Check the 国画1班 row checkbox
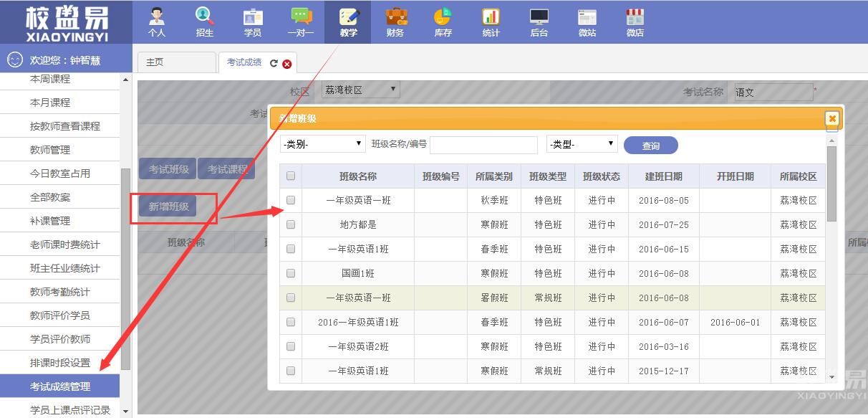 (x=291, y=273)
